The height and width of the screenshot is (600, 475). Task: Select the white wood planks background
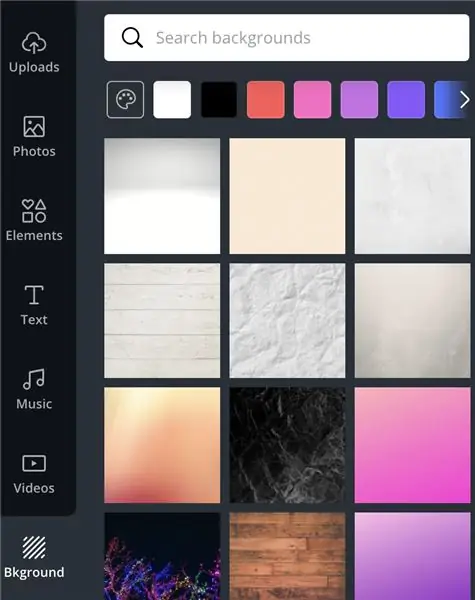tap(162, 321)
